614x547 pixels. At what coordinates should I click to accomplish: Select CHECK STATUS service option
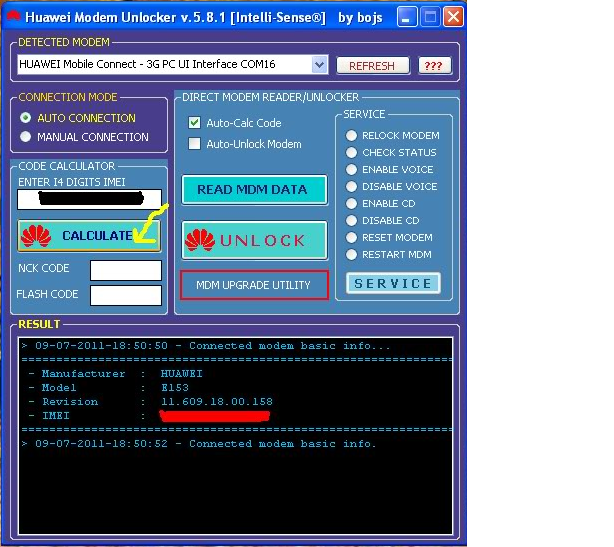pyautogui.click(x=391, y=152)
